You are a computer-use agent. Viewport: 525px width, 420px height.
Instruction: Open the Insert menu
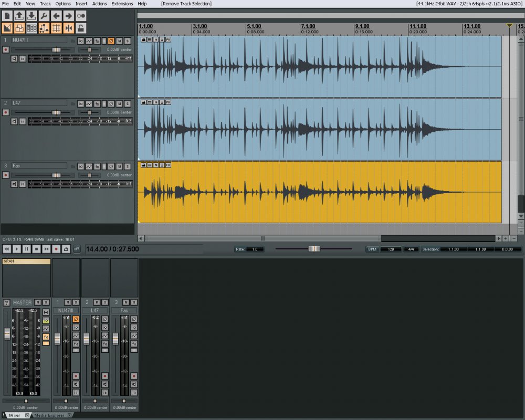[x=81, y=4]
